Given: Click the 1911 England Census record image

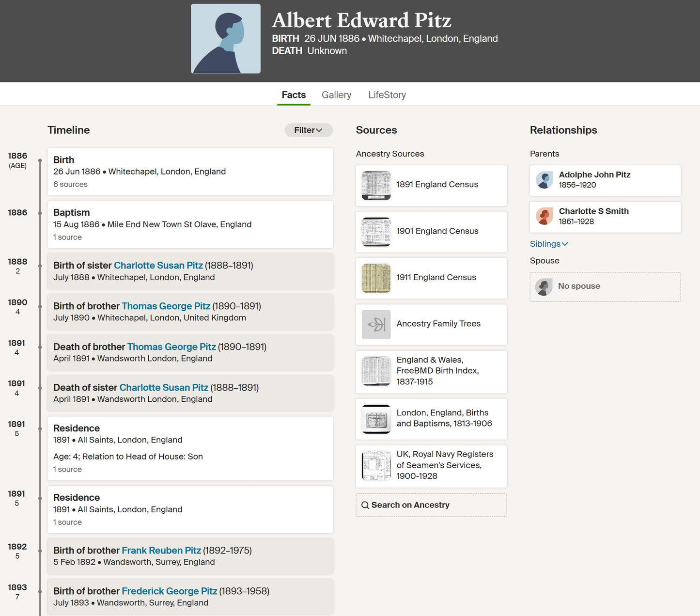Looking at the screenshot, I should tap(376, 278).
